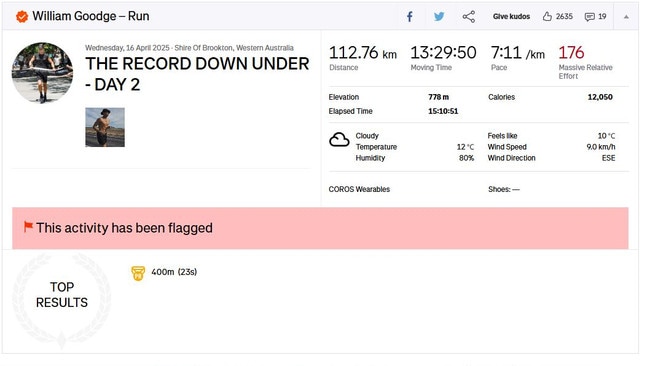The image size is (650, 366).
Task: Click the cloudy weather icon
Action: [339, 140]
